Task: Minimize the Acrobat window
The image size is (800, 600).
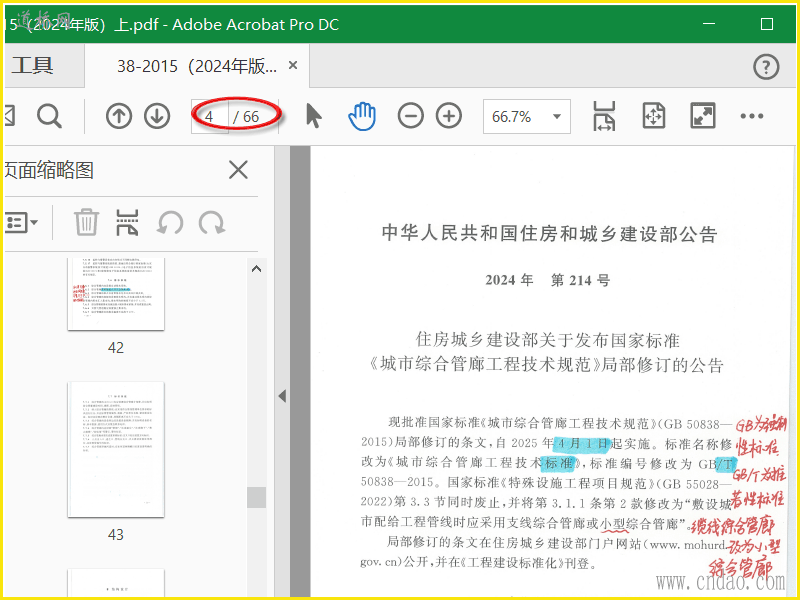Action: point(709,24)
